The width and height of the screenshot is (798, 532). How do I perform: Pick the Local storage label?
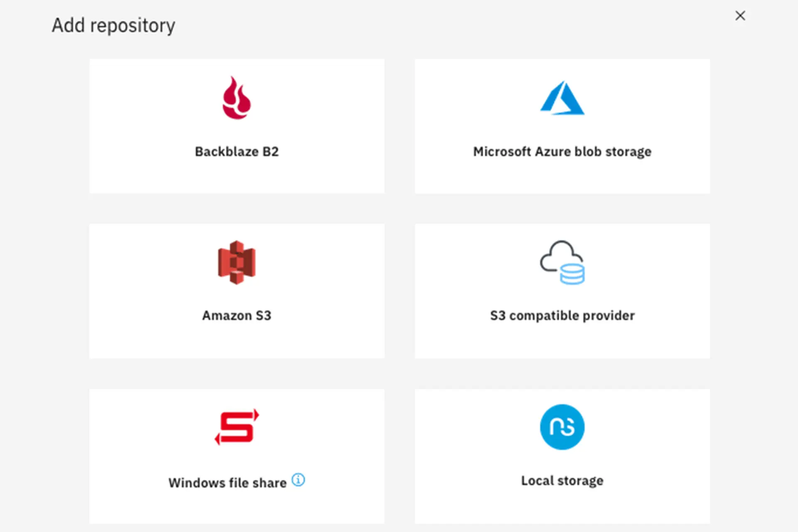(x=562, y=480)
